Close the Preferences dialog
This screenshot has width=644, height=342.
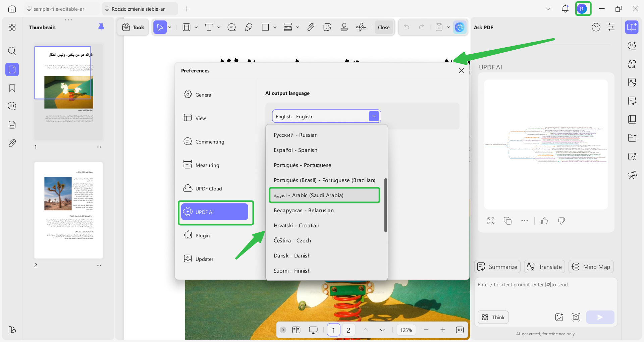point(461,70)
